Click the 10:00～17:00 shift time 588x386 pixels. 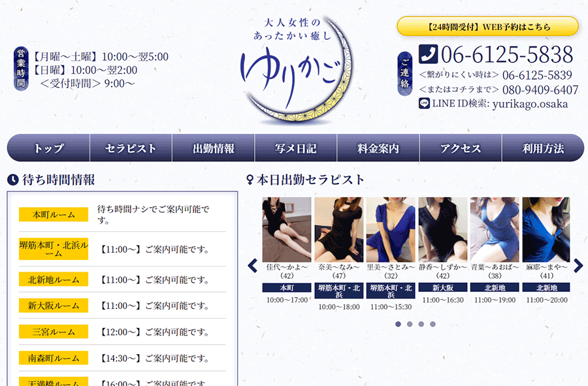287,300
